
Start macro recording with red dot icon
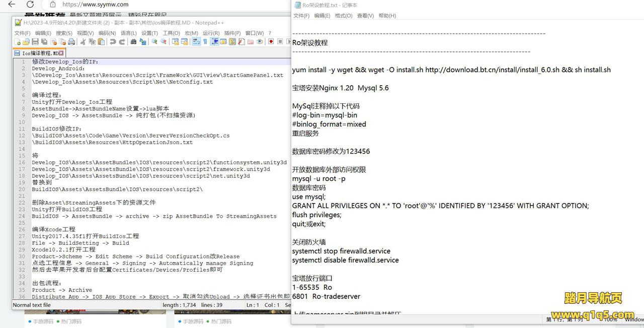271,42
